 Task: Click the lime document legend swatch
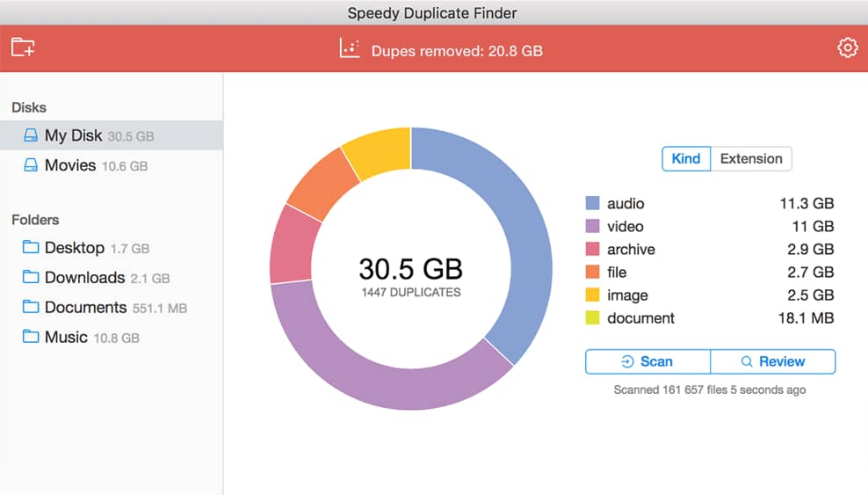tap(592, 317)
